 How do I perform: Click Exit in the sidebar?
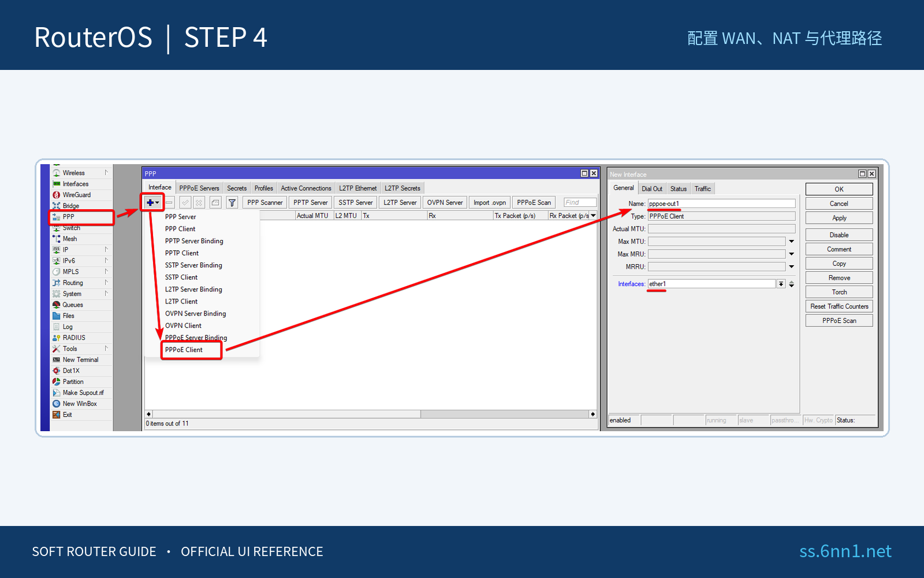(81, 414)
